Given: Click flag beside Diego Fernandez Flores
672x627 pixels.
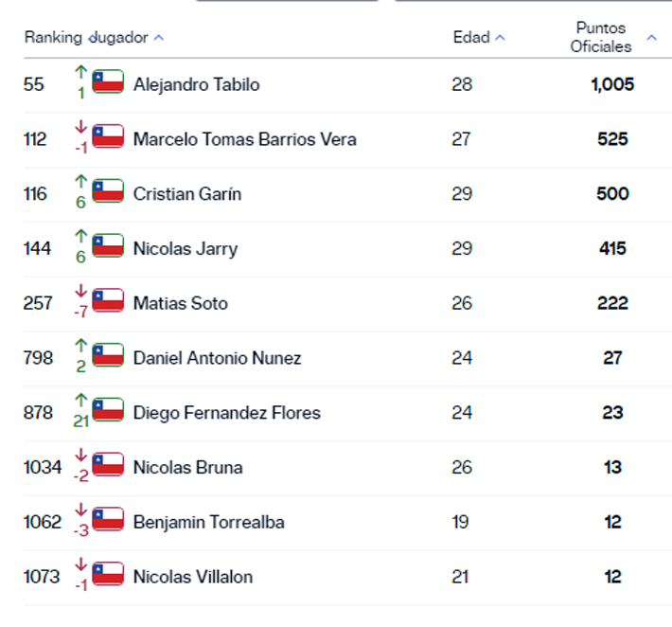Looking at the screenshot, I should tap(108, 411).
